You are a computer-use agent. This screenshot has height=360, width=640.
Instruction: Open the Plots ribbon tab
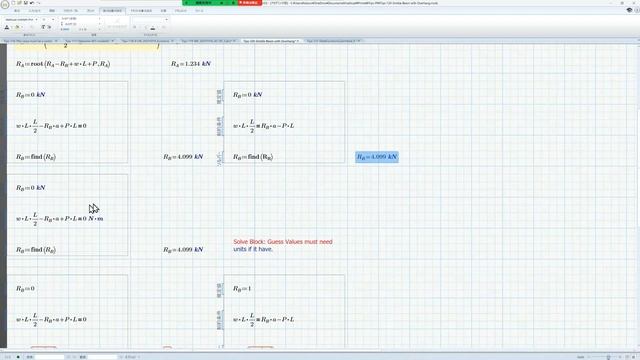pos(90,11)
